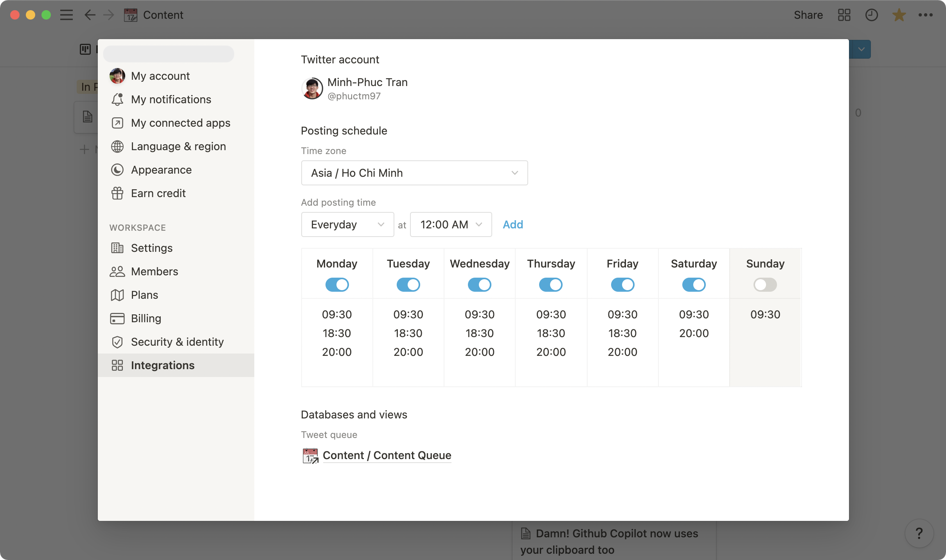Open page history clock icon
946x560 pixels.
tap(871, 15)
